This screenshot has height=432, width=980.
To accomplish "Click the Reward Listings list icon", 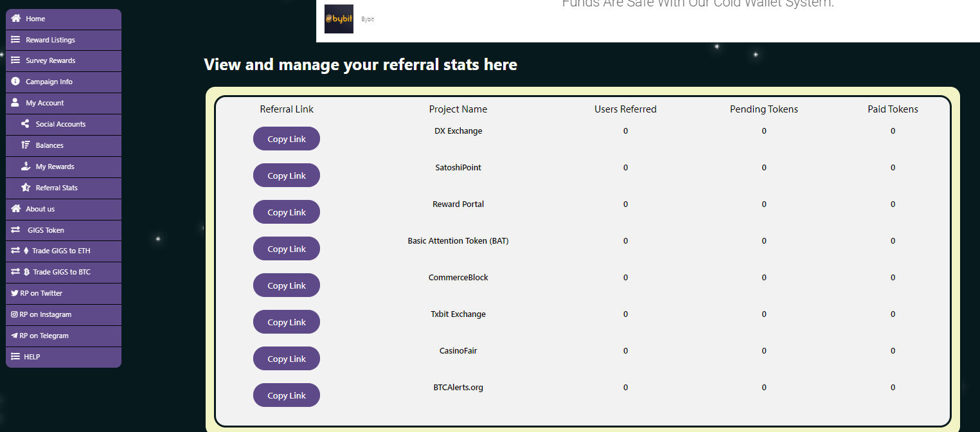I will coord(15,40).
